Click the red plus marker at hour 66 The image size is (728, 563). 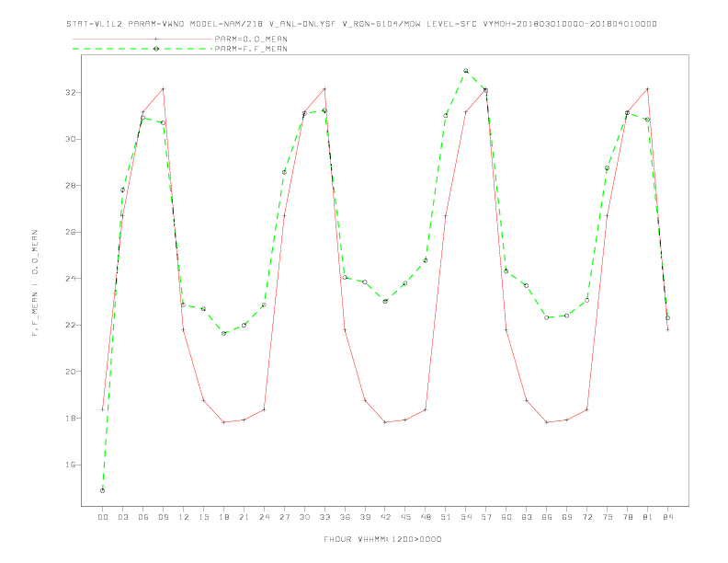point(547,422)
